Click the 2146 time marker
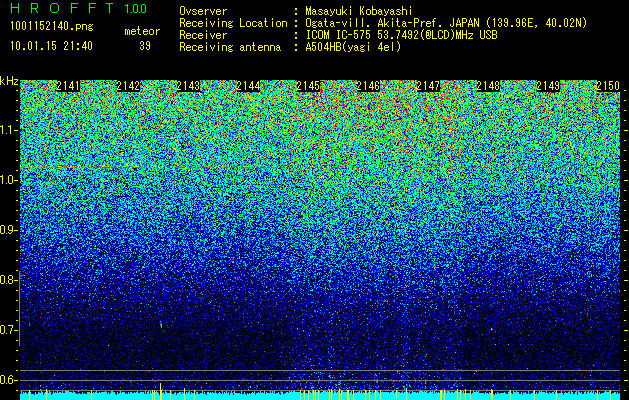This screenshot has width=629, height=400. tap(368, 86)
